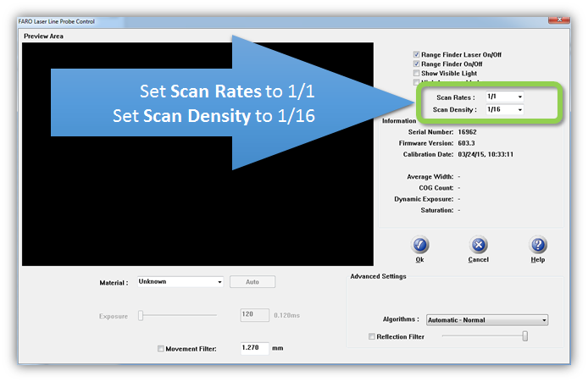
Task: Turn on the Reflection Filter checkbox
Action: tap(371, 336)
